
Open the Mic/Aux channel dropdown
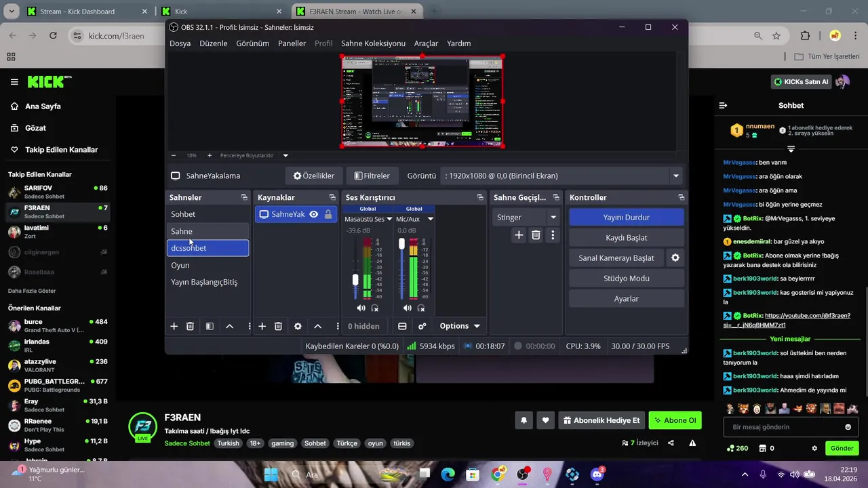click(430, 219)
